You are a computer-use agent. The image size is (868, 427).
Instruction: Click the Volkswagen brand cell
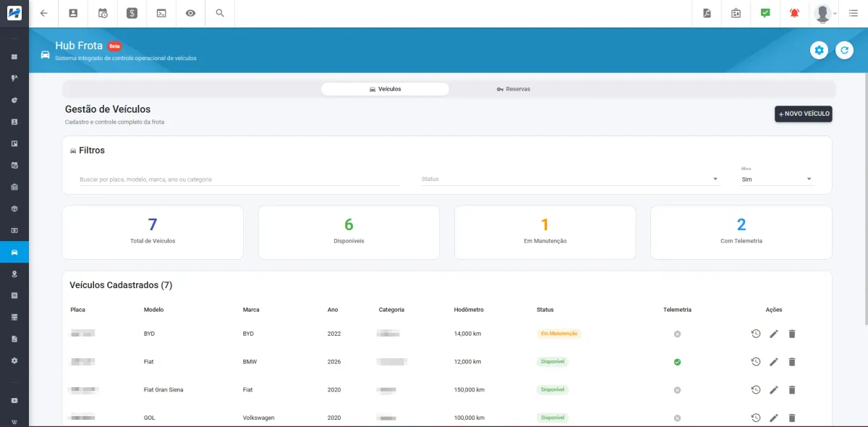point(258,418)
